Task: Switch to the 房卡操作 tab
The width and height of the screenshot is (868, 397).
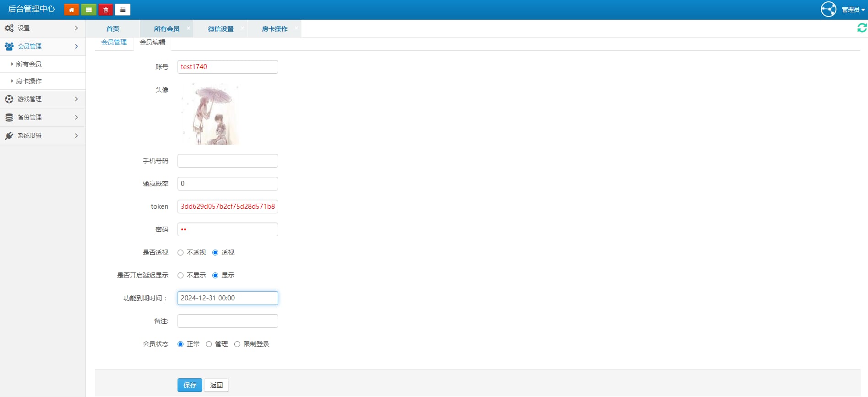Action: [274, 29]
